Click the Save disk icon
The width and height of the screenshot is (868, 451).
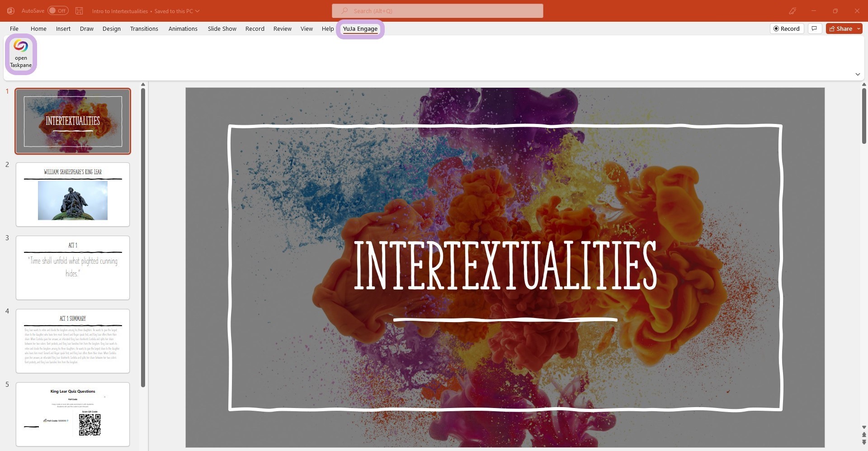pos(79,10)
